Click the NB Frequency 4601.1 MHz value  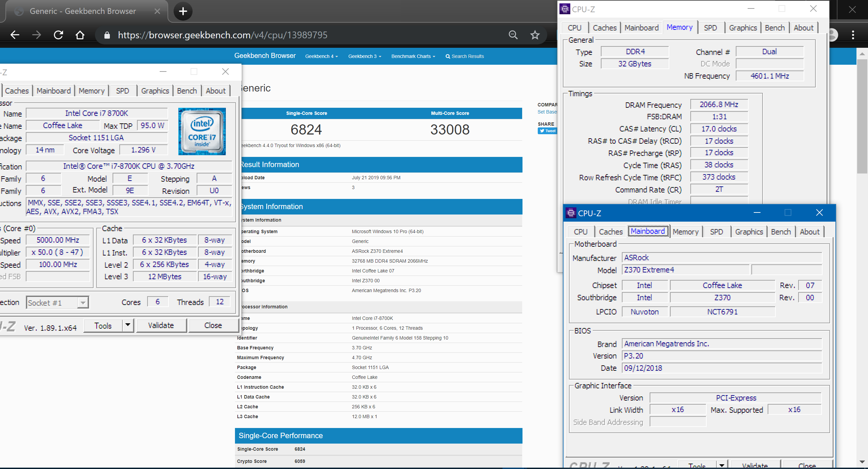pos(770,76)
